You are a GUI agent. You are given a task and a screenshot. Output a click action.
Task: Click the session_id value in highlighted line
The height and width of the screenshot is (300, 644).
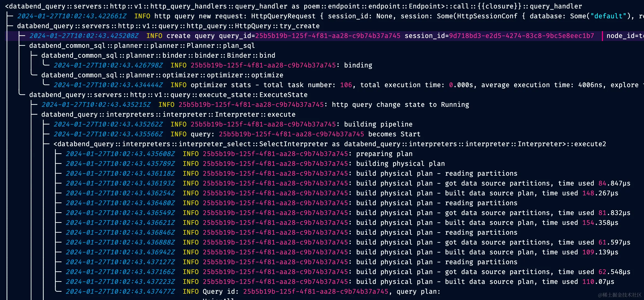521,36
